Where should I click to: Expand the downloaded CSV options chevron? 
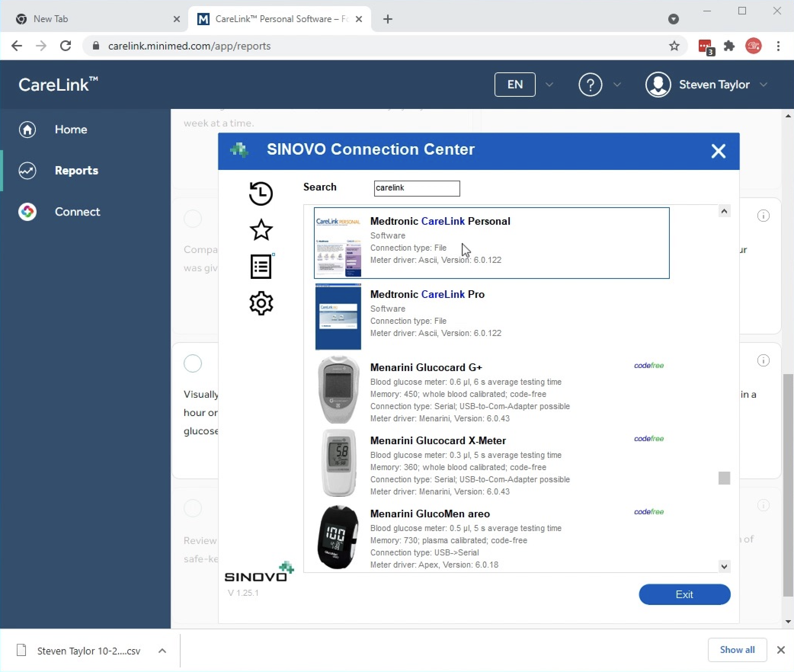(x=162, y=651)
